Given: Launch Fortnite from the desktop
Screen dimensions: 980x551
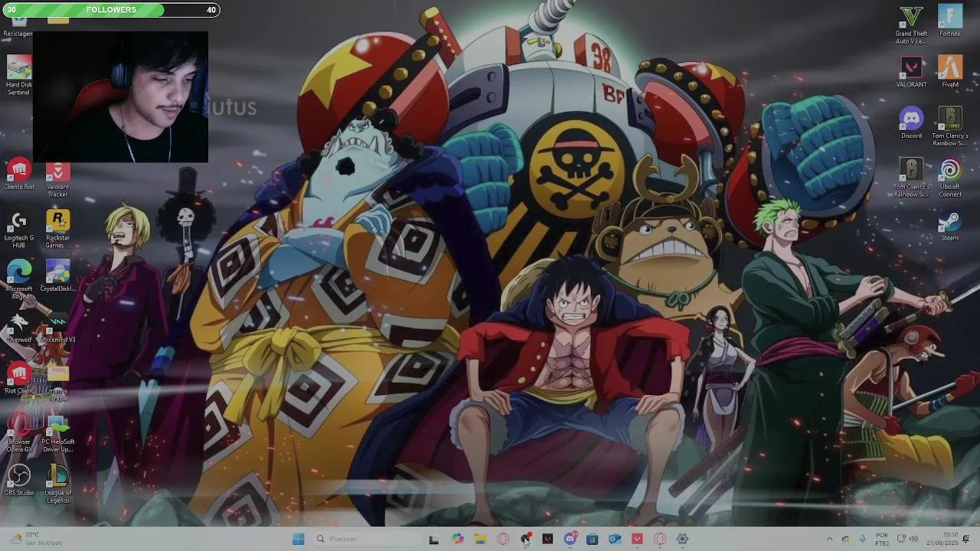Looking at the screenshot, I should coord(950,21).
